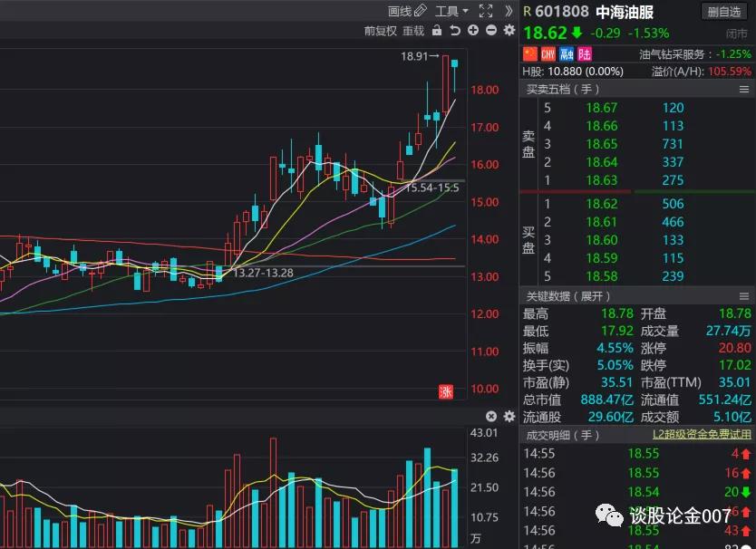Click 删自选 to remove from watchlist
Image resolution: width=756 pixels, height=549 pixels.
point(723,12)
